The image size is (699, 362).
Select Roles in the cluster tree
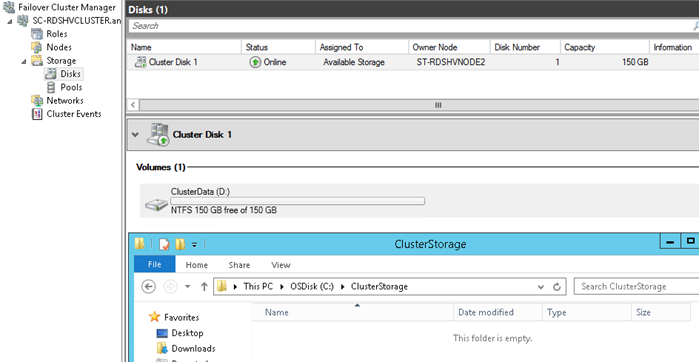click(57, 34)
